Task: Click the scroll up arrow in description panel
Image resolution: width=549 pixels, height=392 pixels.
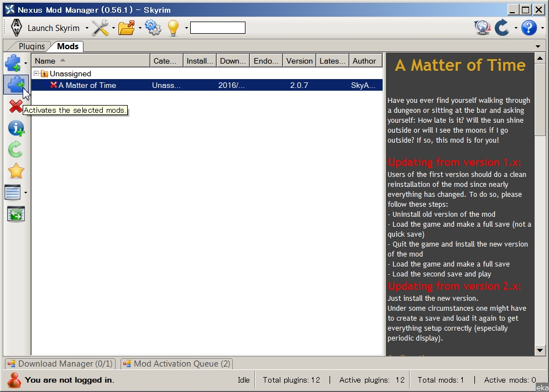Action: [540, 59]
